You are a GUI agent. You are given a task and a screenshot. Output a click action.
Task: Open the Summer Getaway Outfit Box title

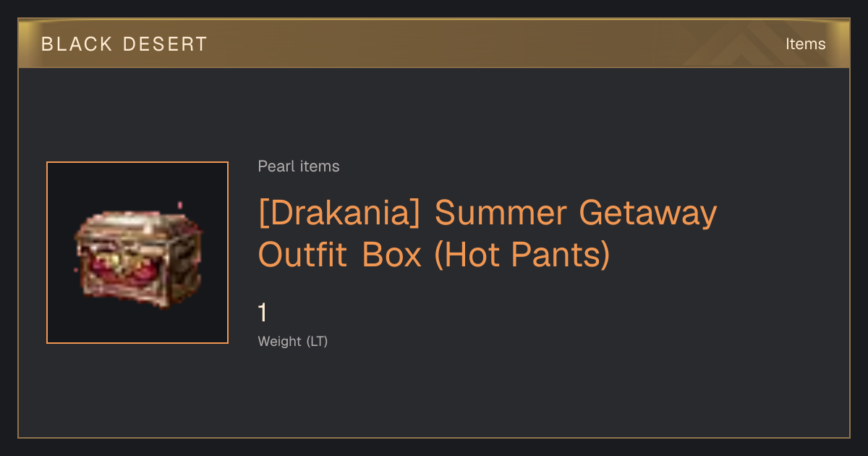click(x=488, y=233)
